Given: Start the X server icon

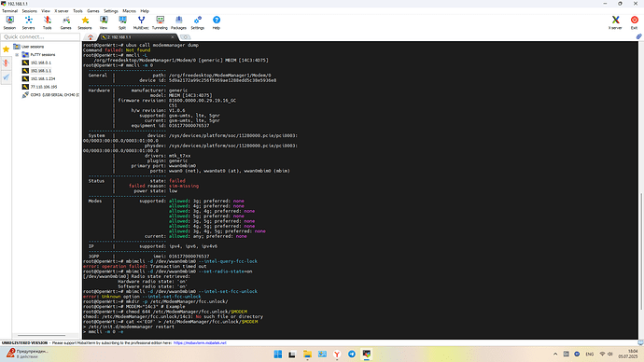Looking at the screenshot, I should coord(615,22).
